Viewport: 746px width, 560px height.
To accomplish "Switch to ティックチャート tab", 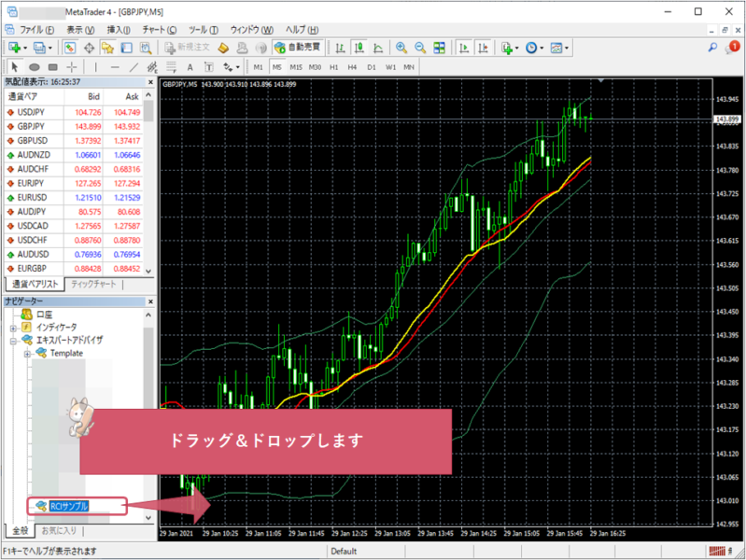I will [93, 284].
